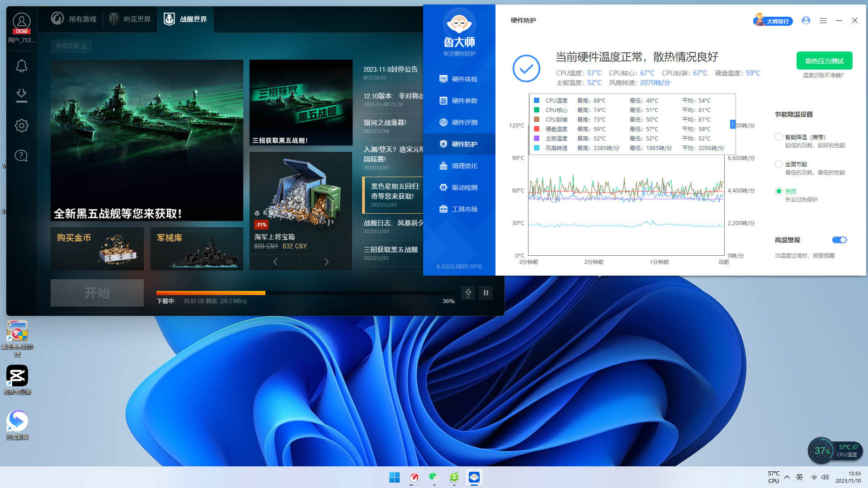Open 工具市场 in the Ludashi sidebar
Viewport: 868px width, 488px height.
pyautogui.click(x=459, y=209)
